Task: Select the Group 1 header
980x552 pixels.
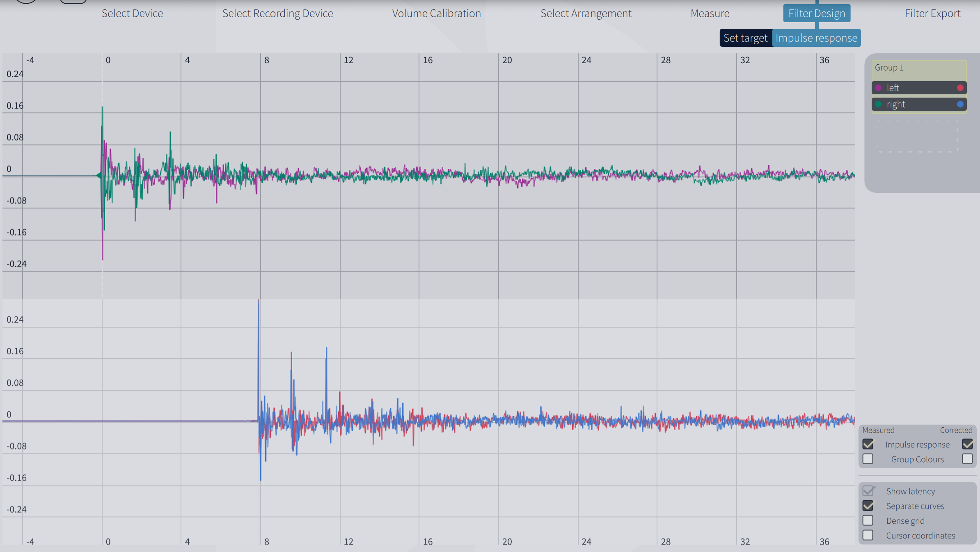Action: point(919,70)
